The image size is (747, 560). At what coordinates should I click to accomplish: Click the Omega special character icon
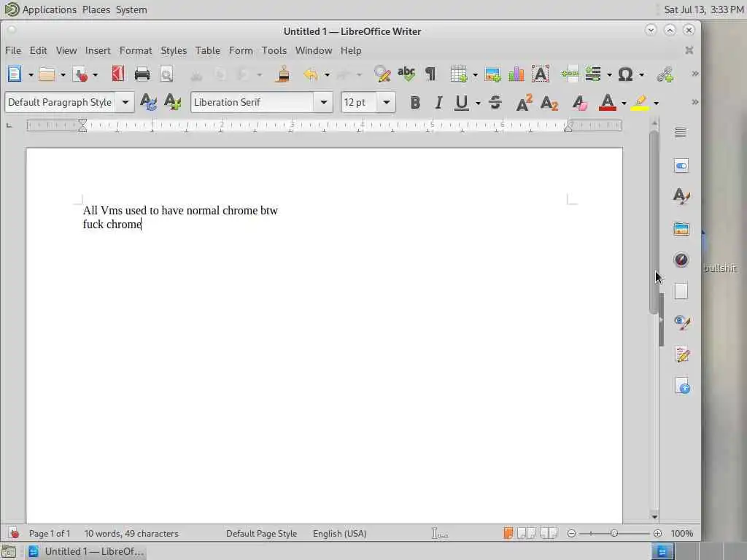pyautogui.click(x=625, y=74)
